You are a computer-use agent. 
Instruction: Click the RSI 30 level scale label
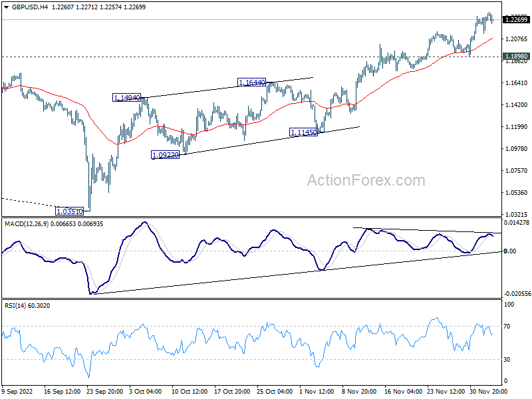click(507, 360)
